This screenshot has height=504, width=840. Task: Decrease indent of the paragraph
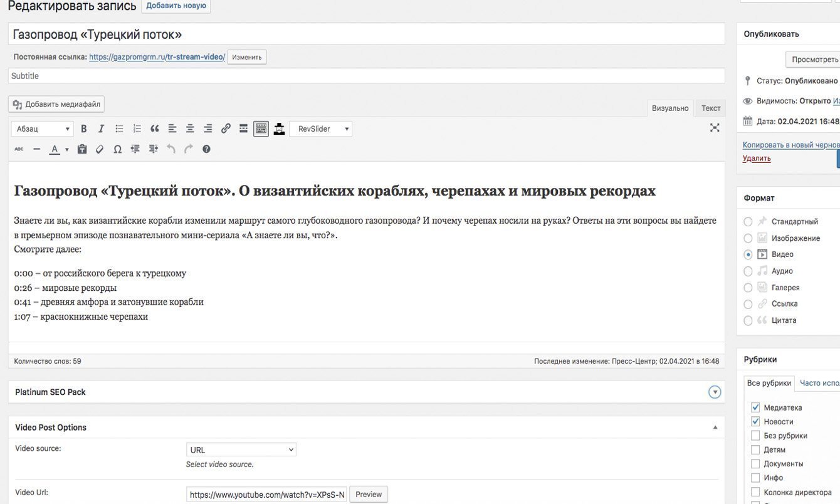pyautogui.click(x=135, y=149)
